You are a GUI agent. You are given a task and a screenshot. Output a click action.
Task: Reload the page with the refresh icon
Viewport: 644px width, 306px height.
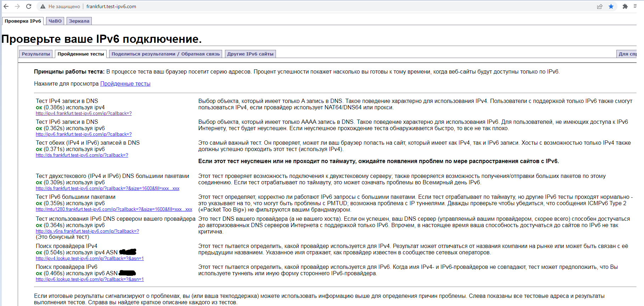point(29,6)
